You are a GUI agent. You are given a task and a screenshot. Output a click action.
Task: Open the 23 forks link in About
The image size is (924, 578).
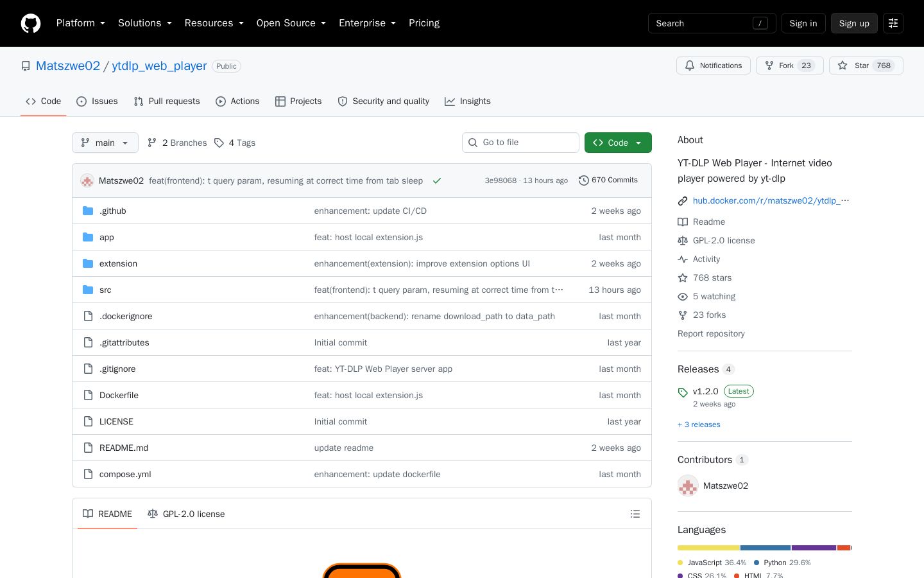(x=710, y=315)
